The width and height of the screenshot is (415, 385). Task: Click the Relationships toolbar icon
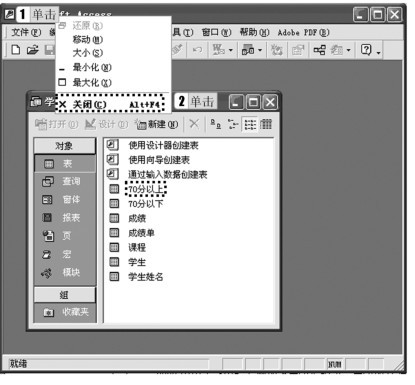319,50
